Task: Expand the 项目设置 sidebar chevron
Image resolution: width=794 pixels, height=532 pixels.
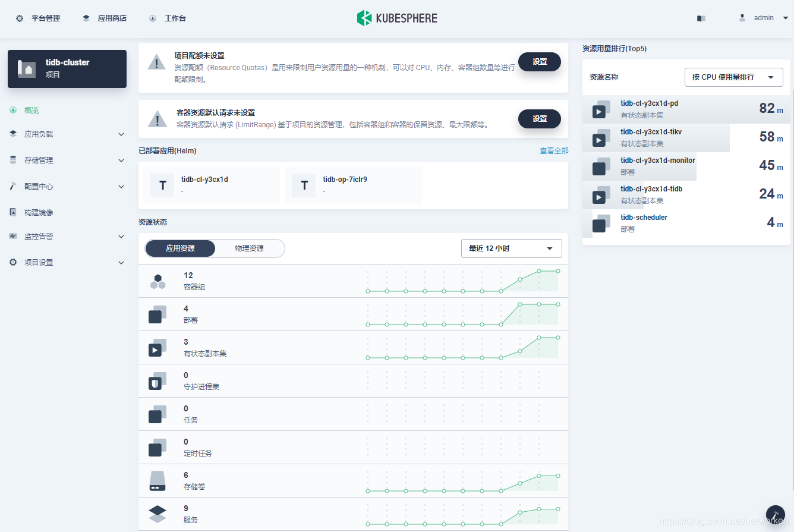Action: [x=121, y=263]
